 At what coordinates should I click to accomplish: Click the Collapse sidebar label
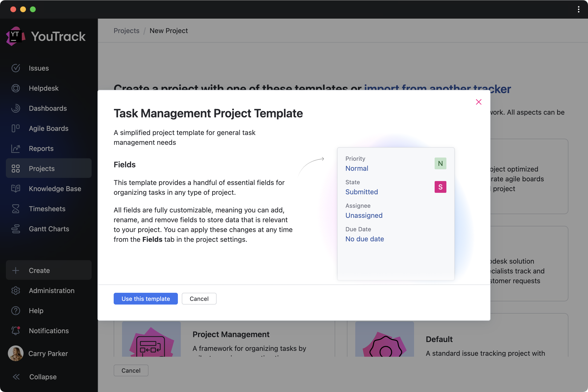click(x=43, y=377)
